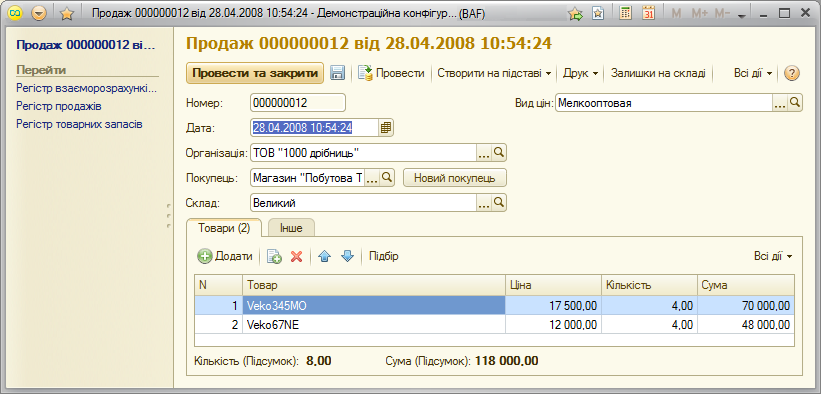The width and height of the screenshot is (821, 394).
Task: Click sum cell 48 000,00
Action: click(x=746, y=324)
